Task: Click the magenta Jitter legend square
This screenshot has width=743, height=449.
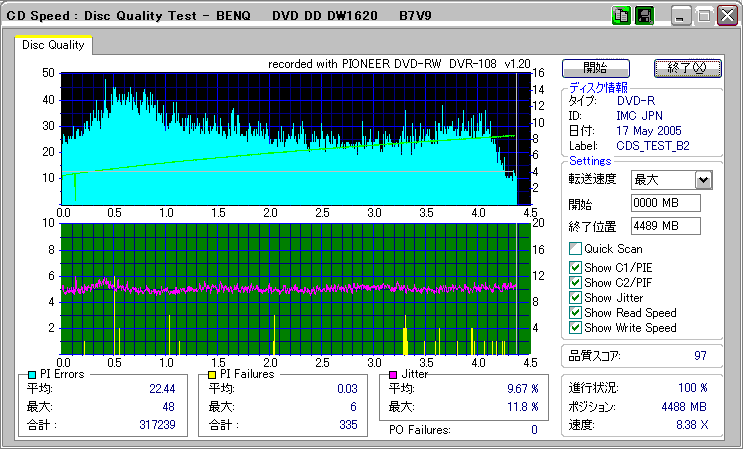Action: coord(394,374)
